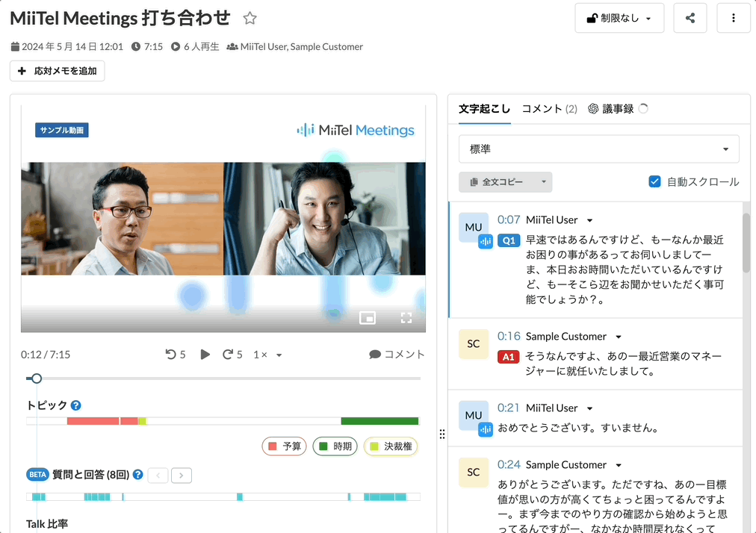Toggle picture-in-picture on the video
The image size is (756, 533).
[368, 317]
